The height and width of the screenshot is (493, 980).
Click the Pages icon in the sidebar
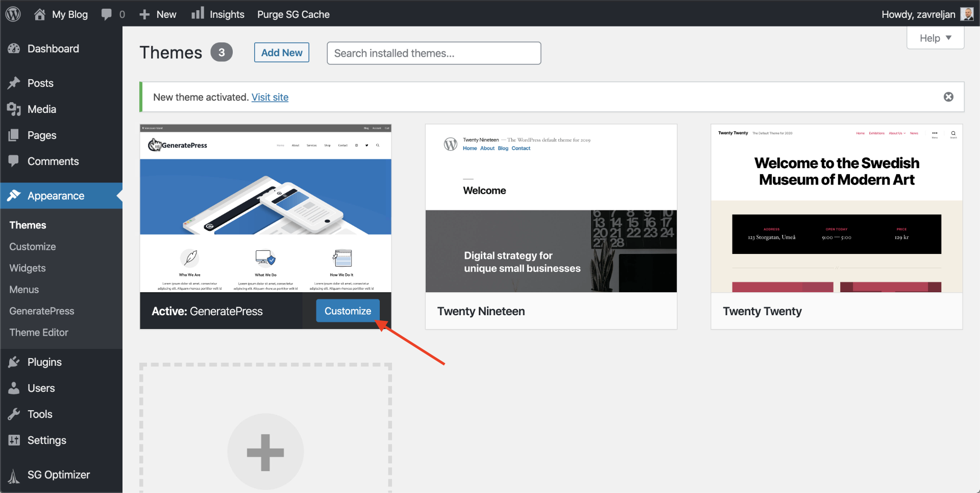point(14,135)
